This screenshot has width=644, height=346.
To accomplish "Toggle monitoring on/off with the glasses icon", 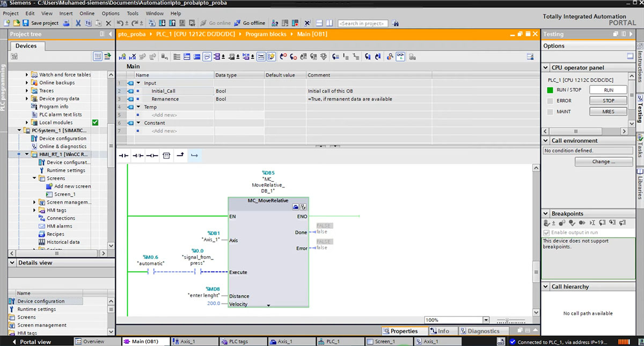I will (400, 56).
